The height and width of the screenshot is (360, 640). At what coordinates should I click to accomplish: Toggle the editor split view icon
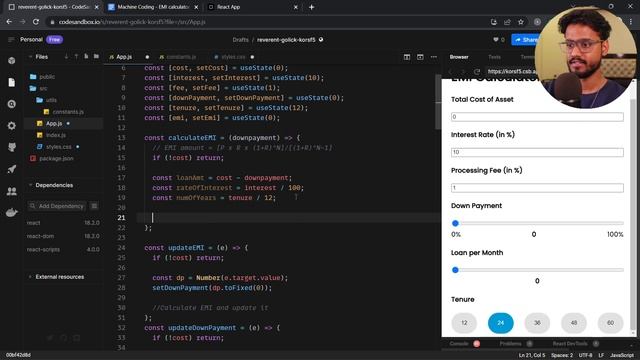coord(407,57)
